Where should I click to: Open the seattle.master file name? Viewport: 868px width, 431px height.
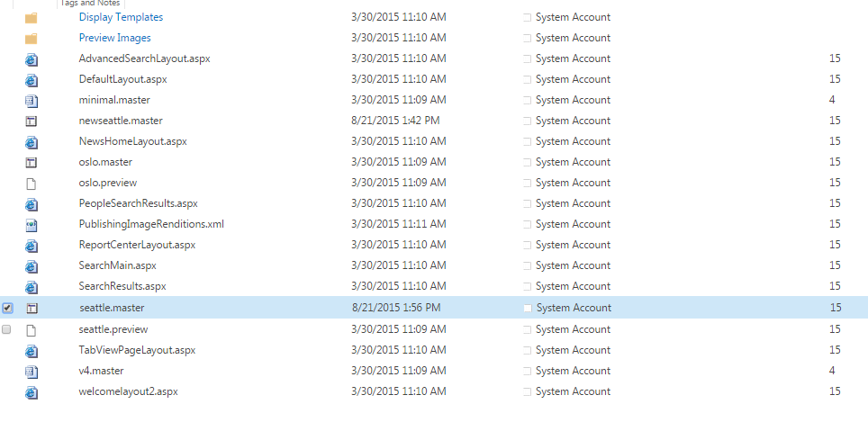click(112, 308)
